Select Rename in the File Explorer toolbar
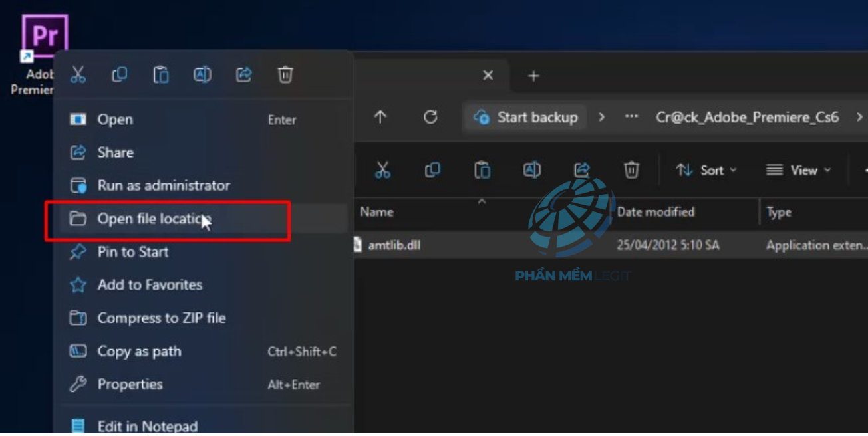Viewport: 868px width, 436px height. click(532, 170)
